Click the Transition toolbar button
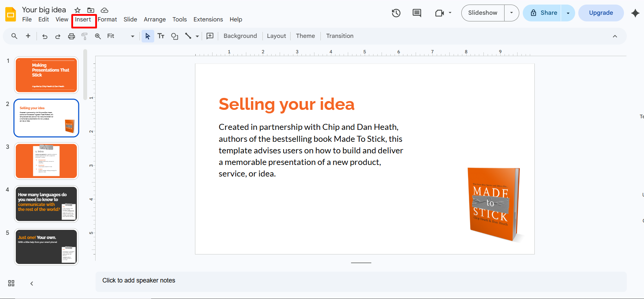Screen dimensions: 644x299 (340, 36)
